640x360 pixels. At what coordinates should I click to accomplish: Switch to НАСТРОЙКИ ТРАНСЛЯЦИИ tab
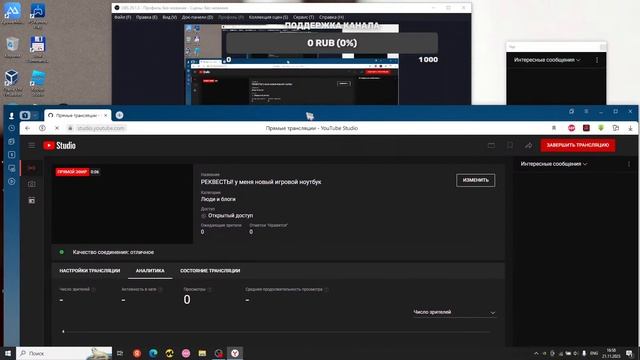(x=89, y=271)
